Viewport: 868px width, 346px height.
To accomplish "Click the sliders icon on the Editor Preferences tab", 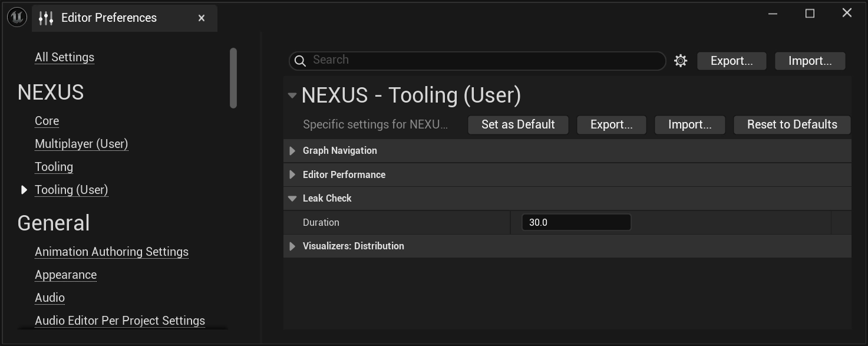I will [x=45, y=18].
